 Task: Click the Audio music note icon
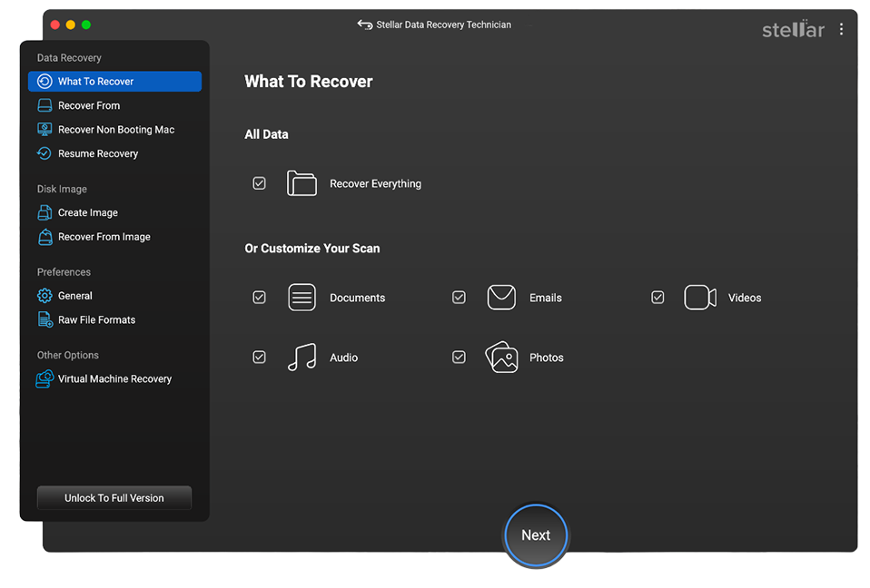[302, 358]
